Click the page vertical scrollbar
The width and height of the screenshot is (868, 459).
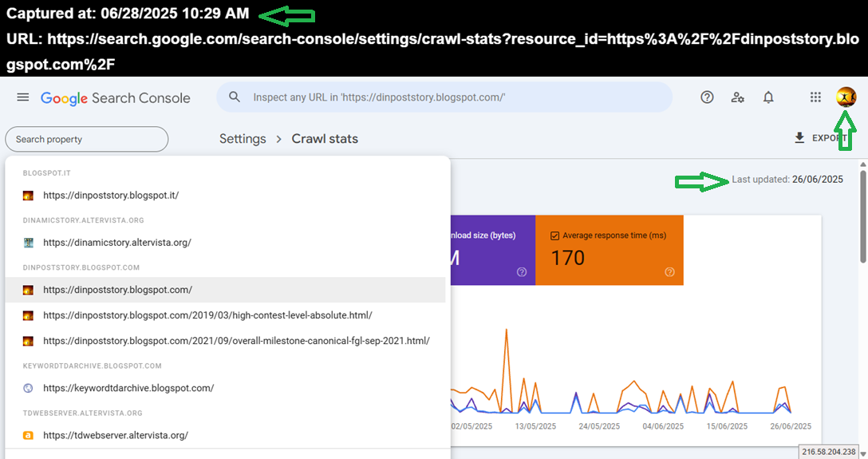863,216
